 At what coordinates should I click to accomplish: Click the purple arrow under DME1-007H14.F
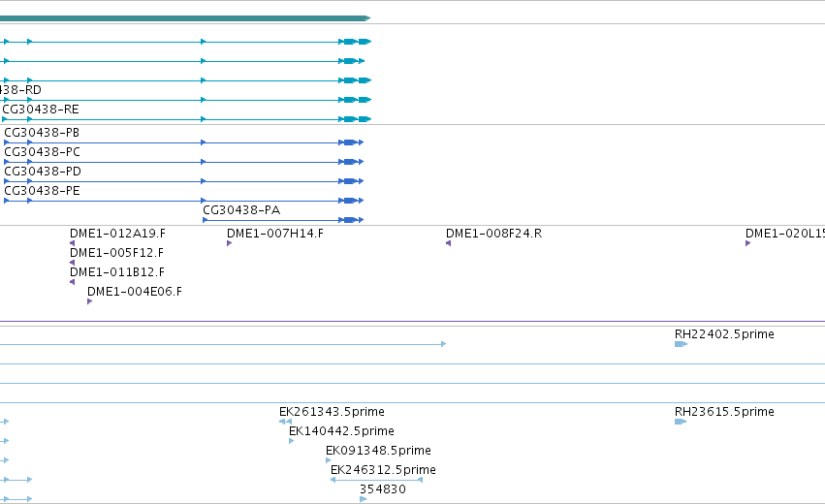pos(230,243)
